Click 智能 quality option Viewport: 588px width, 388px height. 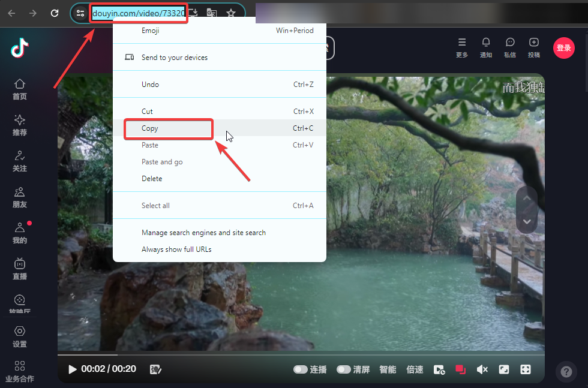click(x=388, y=369)
